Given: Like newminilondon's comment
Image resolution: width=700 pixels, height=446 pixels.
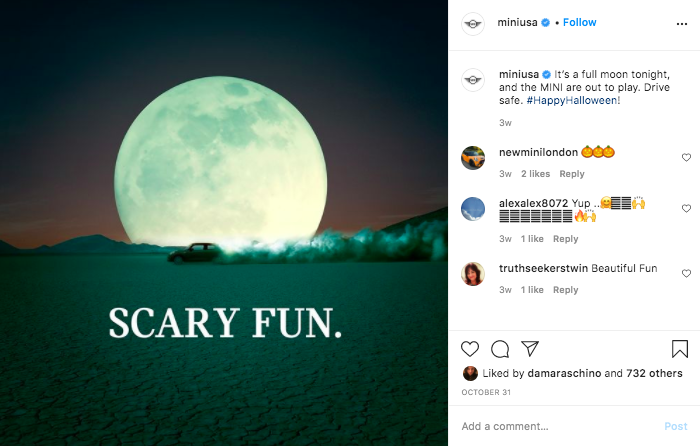Looking at the screenshot, I should coord(686,158).
